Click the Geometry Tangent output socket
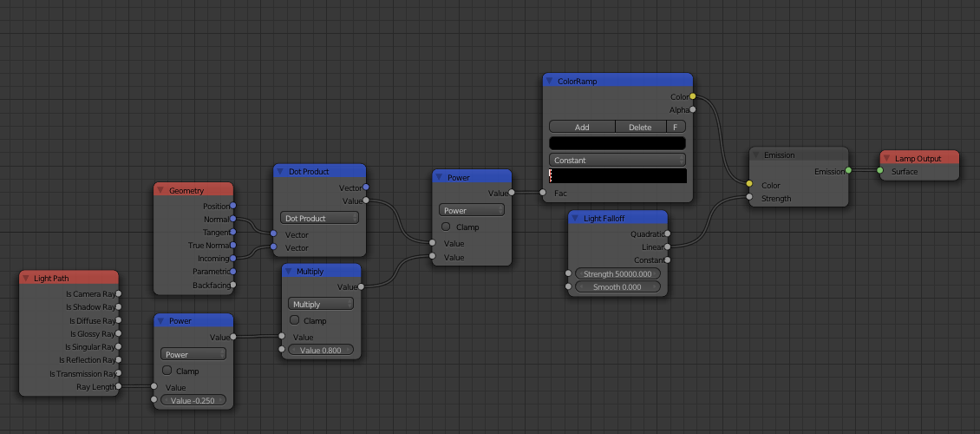980x434 pixels. [x=233, y=232]
